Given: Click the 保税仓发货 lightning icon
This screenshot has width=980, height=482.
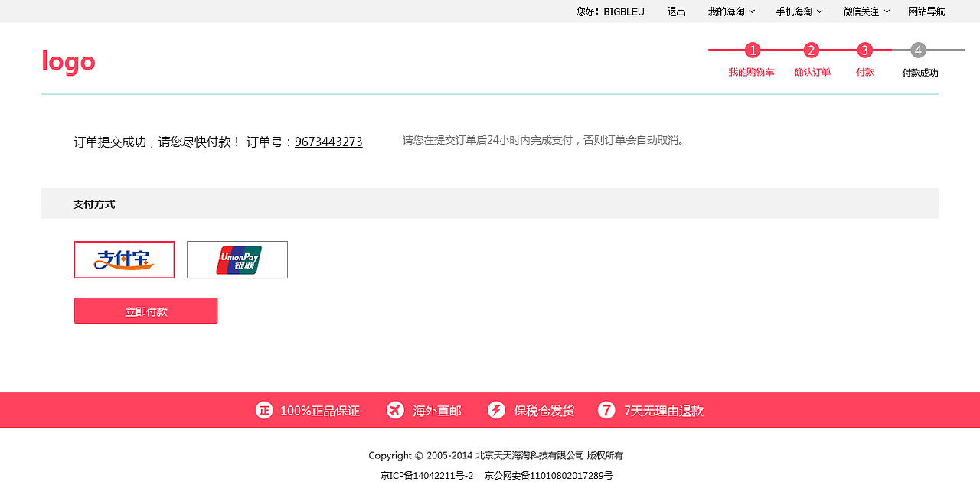Looking at the screenshot, I should coord(496,409).
